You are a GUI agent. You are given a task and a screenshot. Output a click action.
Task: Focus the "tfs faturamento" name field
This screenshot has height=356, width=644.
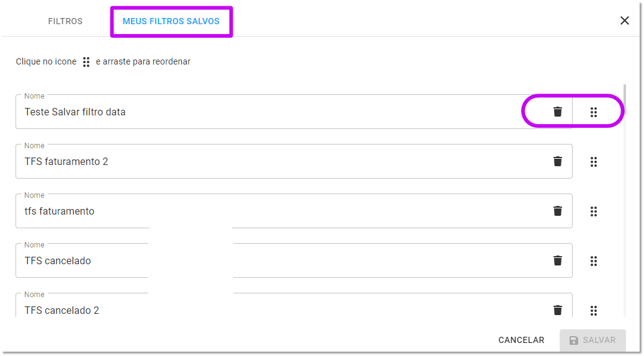click(284, 211)
